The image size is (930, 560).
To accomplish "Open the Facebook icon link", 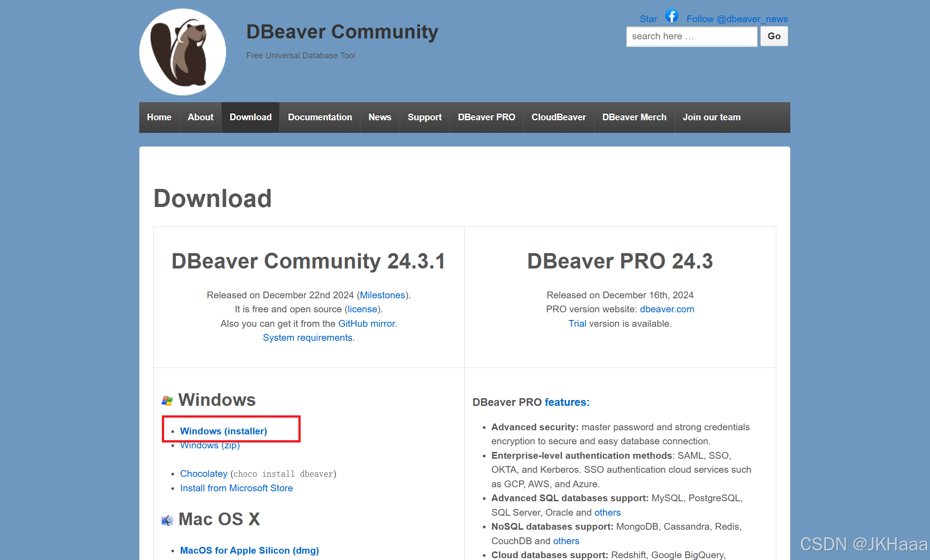I will [672, 16].
